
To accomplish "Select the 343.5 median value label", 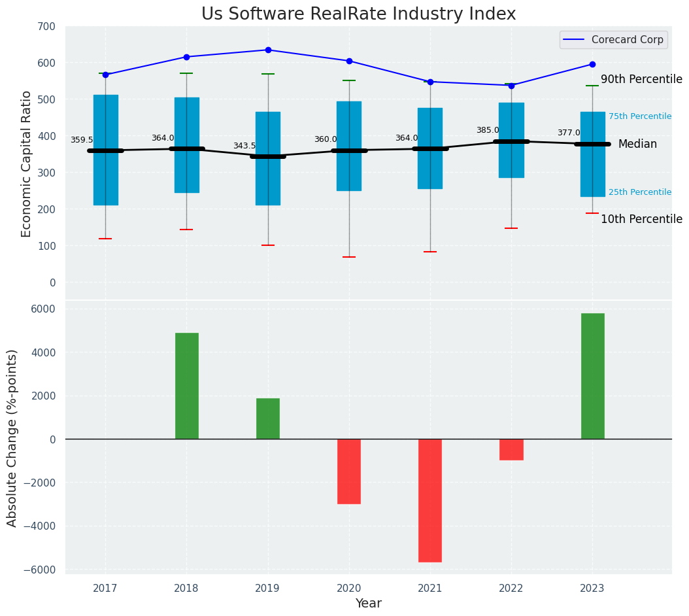I will 244,146.
